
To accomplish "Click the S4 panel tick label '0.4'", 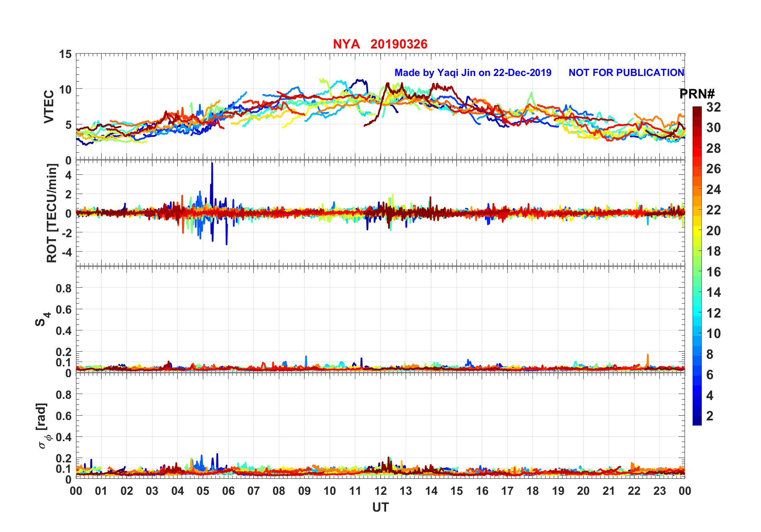I will [x=64, y=330].
